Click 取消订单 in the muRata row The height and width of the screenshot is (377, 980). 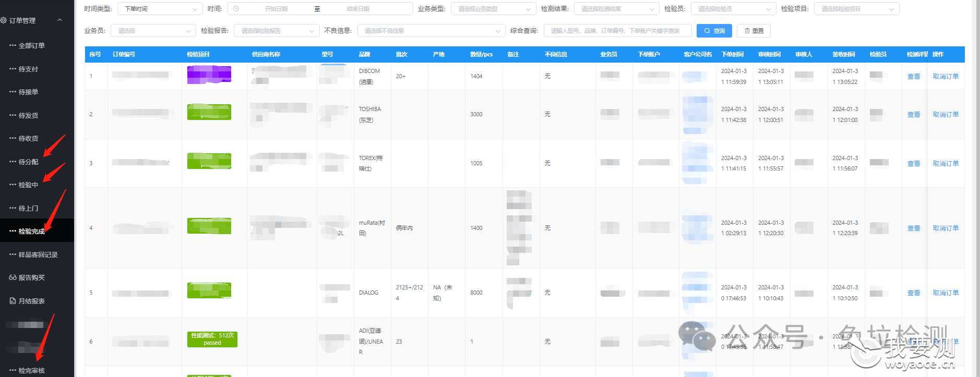(x=946, y=228)
